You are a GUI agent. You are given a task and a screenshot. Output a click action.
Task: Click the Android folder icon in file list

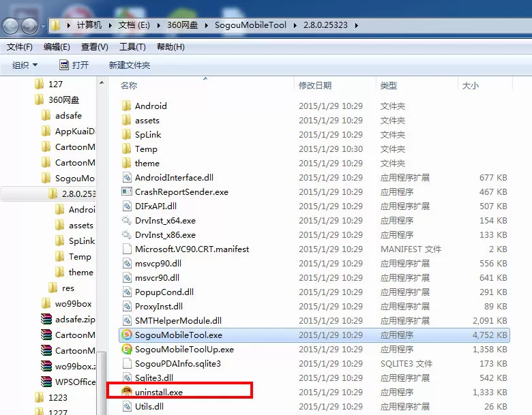(x=127, y=106)
